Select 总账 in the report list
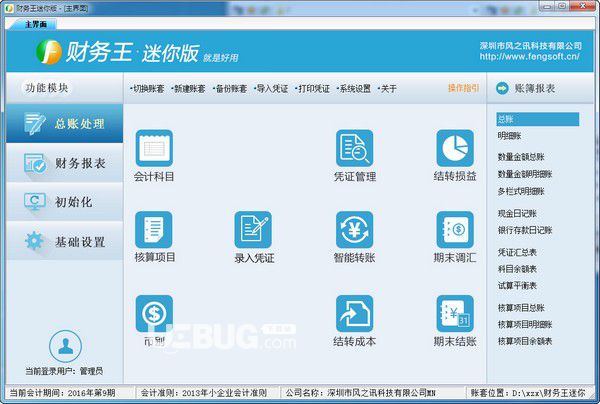Image resolution: width=600 pixels, height=404 pixels. pyautogui.click(x=538, y=119)
